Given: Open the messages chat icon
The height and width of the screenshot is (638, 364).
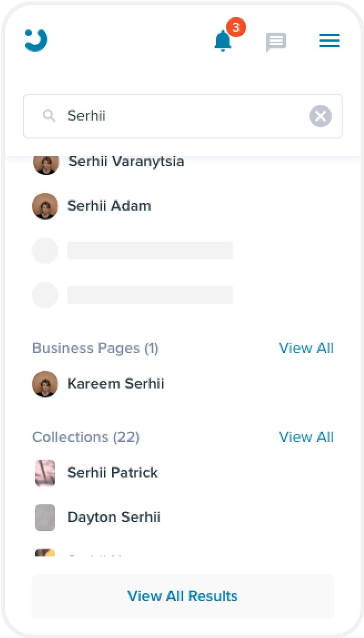Looking at the screenshot, I should point(276,41).
